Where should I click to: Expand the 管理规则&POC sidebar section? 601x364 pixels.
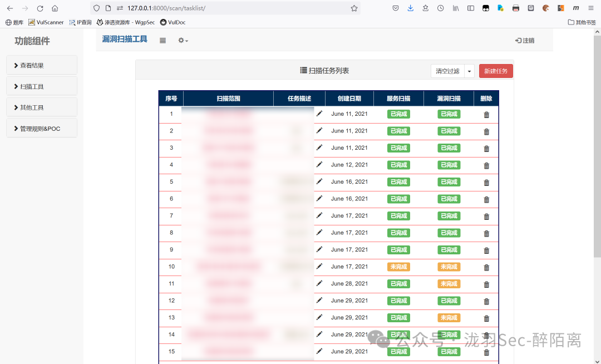point(42,129)
